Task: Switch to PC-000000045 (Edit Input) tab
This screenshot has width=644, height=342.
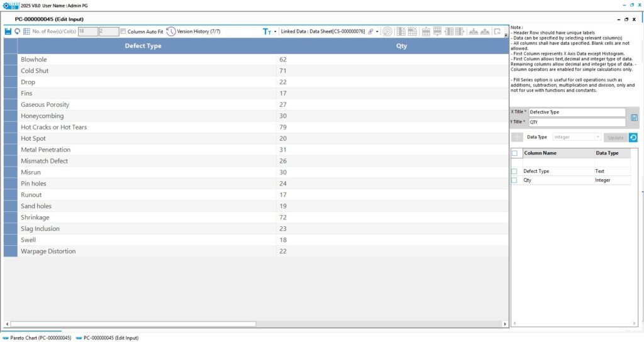Action: click(107, 338)
